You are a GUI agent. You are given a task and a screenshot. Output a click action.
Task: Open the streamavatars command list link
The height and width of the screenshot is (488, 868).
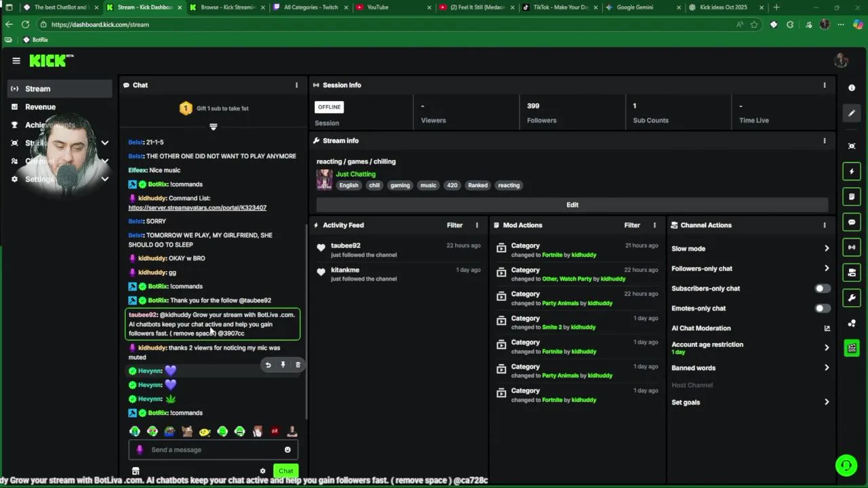tap(197, 208)
